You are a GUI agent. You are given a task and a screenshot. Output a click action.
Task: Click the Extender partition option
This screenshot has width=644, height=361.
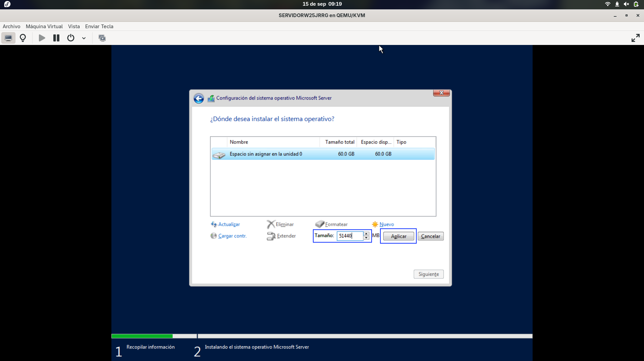pyautogui.click(x=286, y=236)
